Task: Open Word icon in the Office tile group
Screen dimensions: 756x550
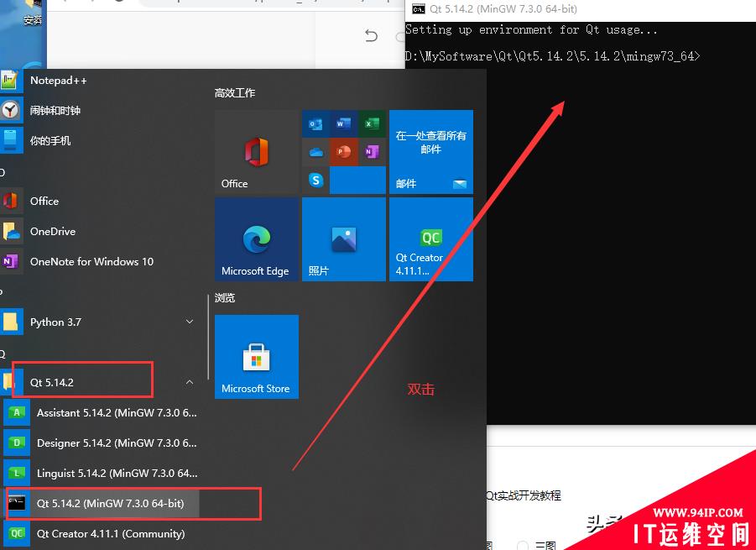Action: click(344, 124)
